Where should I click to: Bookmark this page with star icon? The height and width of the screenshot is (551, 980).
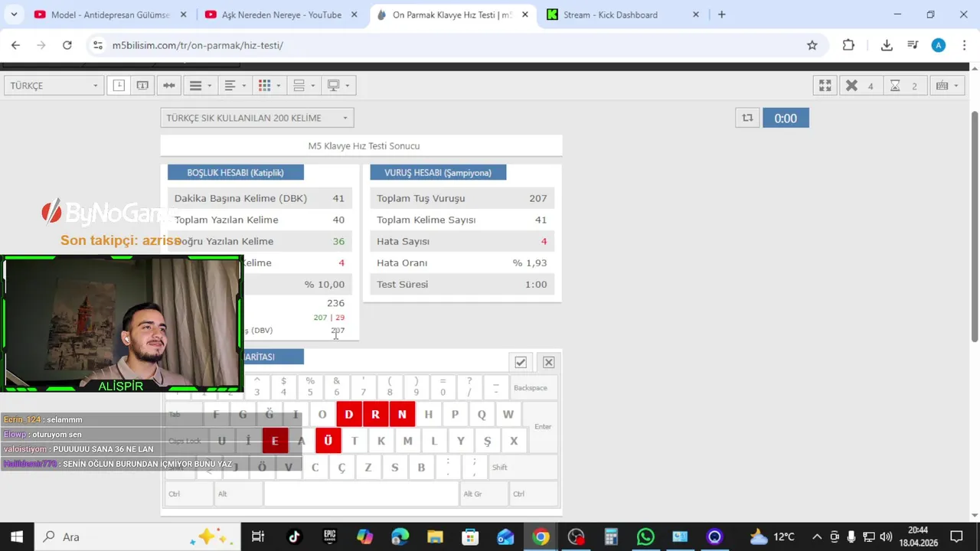click(812, 45)
